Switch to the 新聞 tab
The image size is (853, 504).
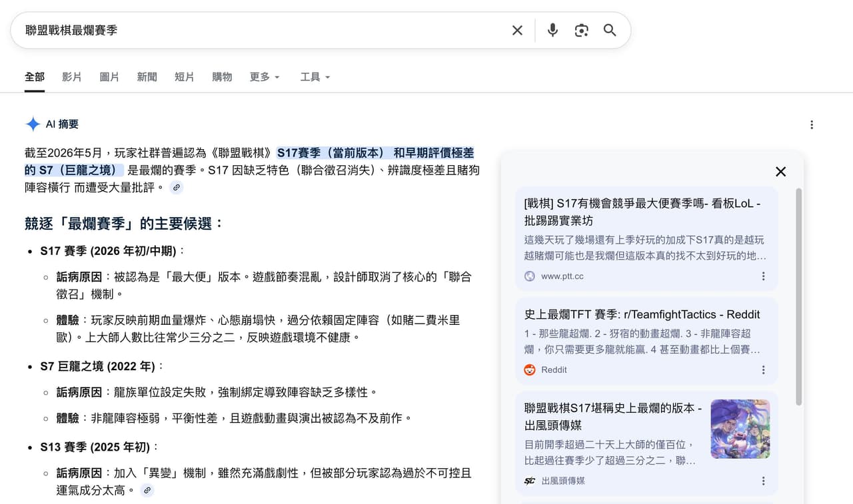point(147,77)
